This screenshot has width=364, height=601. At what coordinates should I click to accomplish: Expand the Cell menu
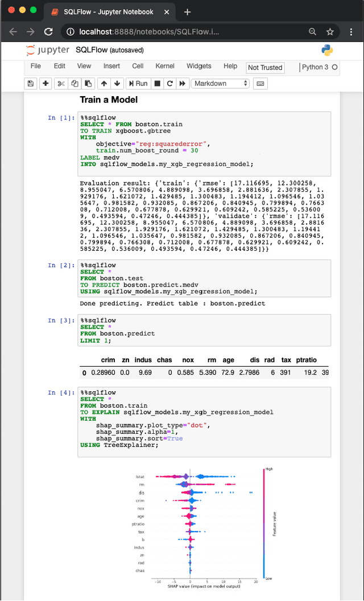138,66
